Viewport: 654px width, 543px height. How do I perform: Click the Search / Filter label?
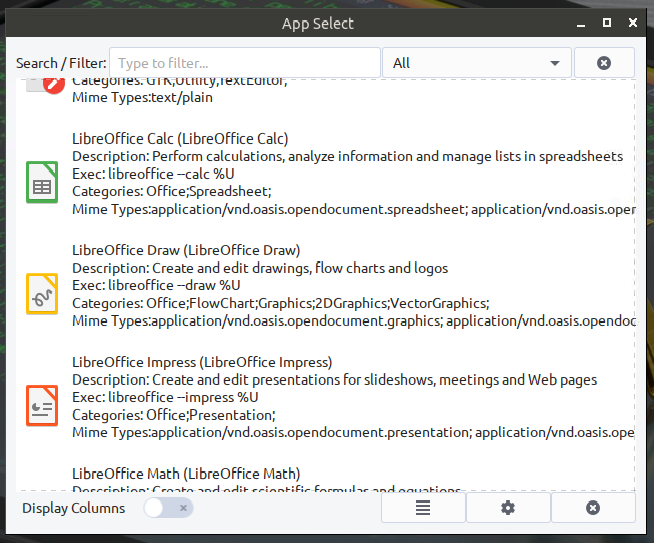tap(61, 63)
